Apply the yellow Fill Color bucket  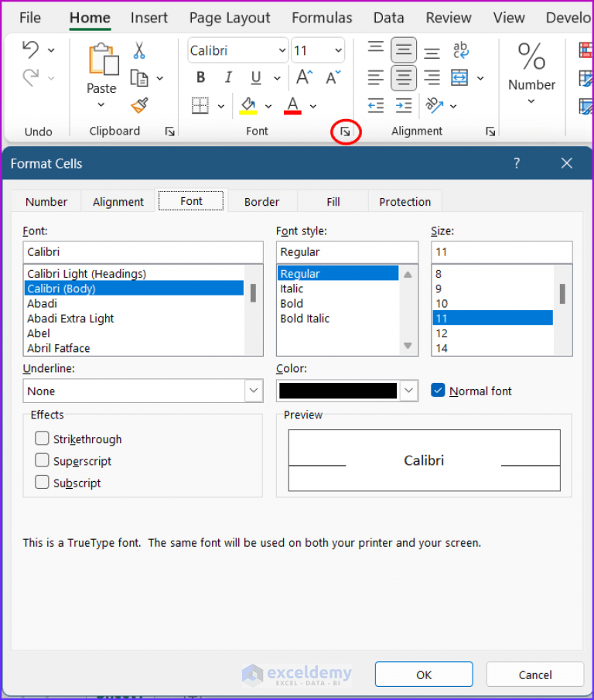tap(248, 106)
